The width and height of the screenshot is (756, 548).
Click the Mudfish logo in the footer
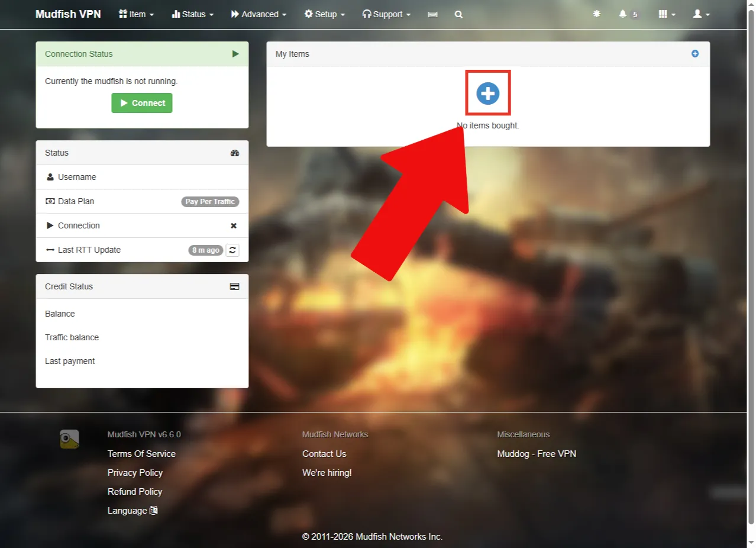69,439
